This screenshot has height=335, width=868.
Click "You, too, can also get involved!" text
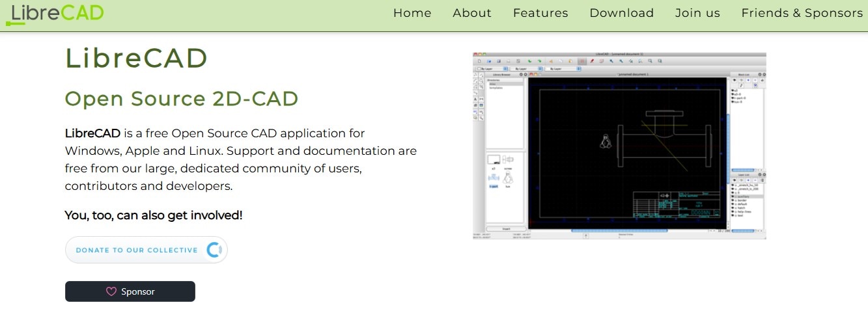tap(154, 215)
